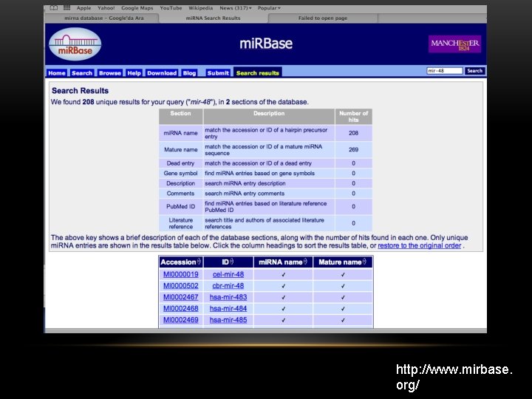This screenshot has width=532, height=399.
Task: Open accession MI0002468 link
Action: point(181,308)
